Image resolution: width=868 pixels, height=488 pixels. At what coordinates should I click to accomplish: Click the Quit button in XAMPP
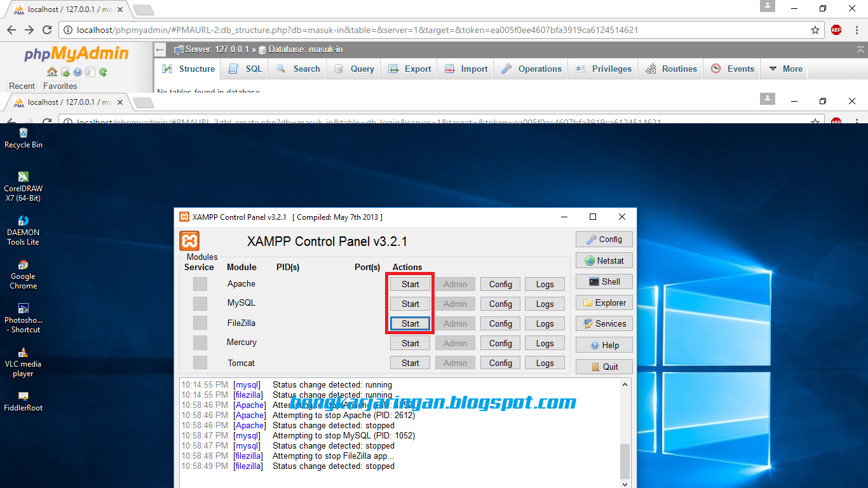(x=604, y=366)
